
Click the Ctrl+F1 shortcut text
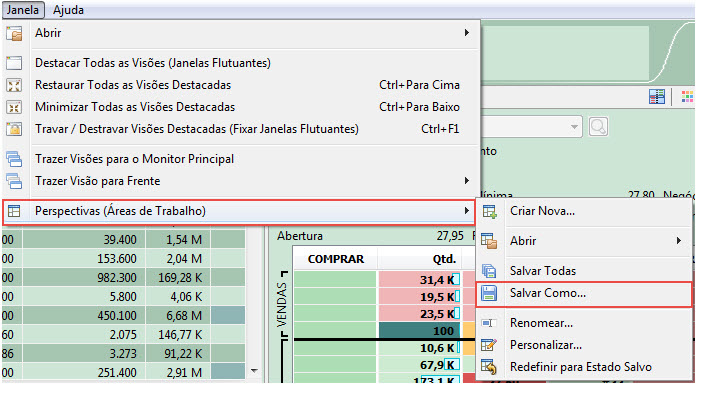click(440, 129)
